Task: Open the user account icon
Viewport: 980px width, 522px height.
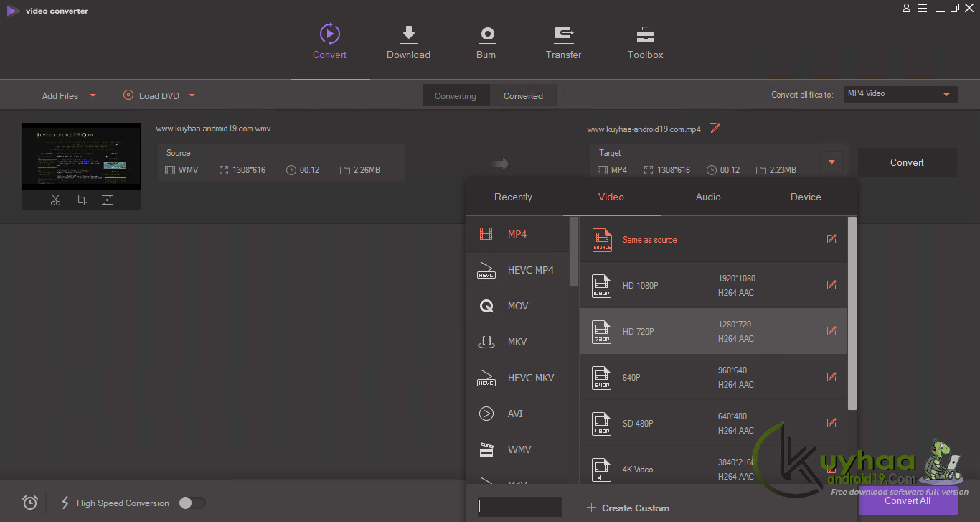Action: [x=907, y=9]
